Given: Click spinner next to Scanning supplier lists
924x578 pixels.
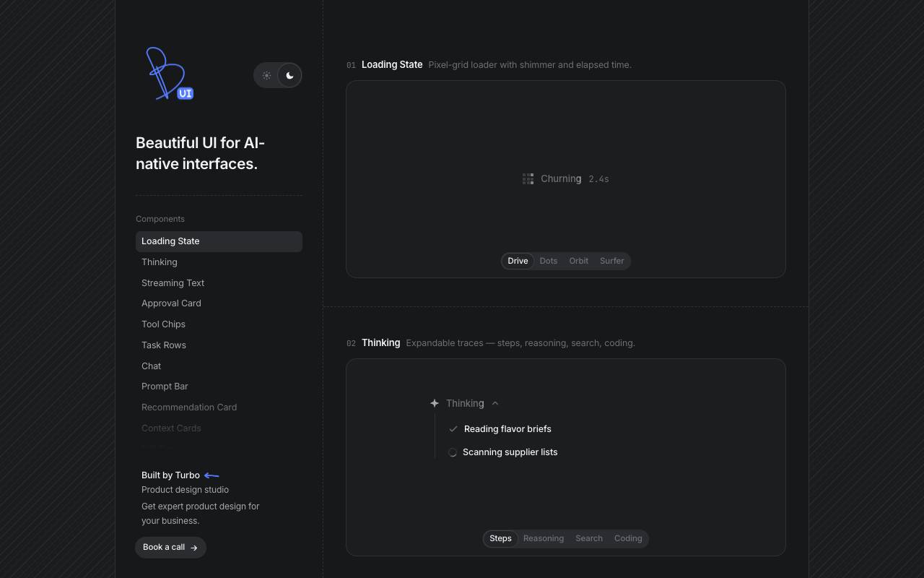Looking at the screenshot, I should click(453, 452).
